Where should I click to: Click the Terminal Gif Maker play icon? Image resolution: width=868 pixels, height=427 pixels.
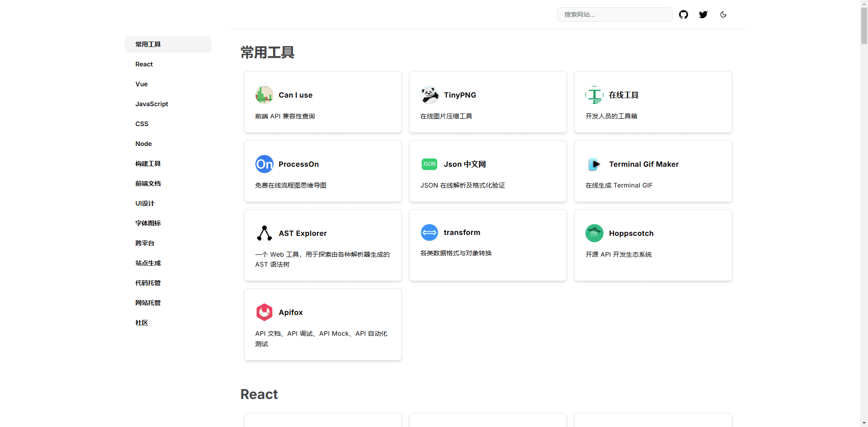coord(594,164)
